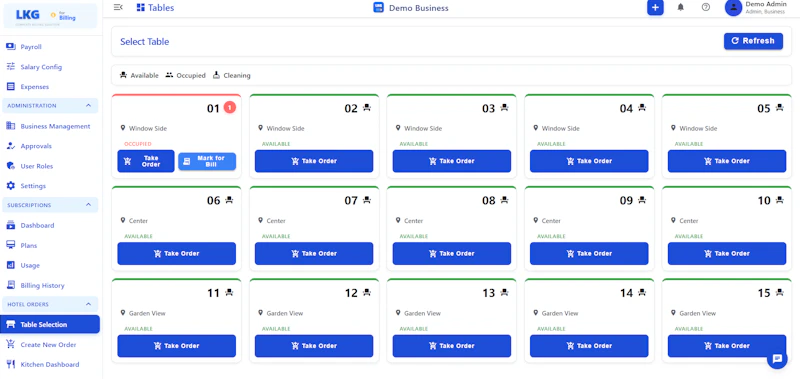Take order for table 10
Viewport: 800px width, 379px height.
tap(727, 254)
